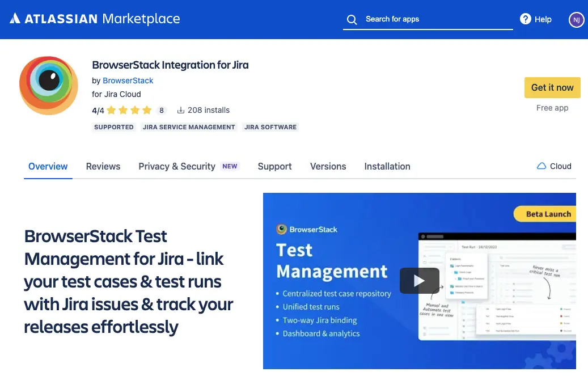Click the Atlassian Marketplace logo
588x376 pixels.
pyautogui.click(x=95, y=19)
